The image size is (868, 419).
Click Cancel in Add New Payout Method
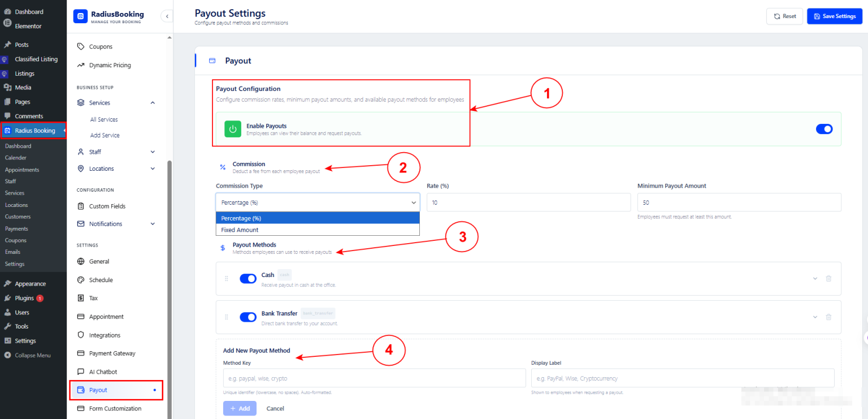tap(275, 408)
